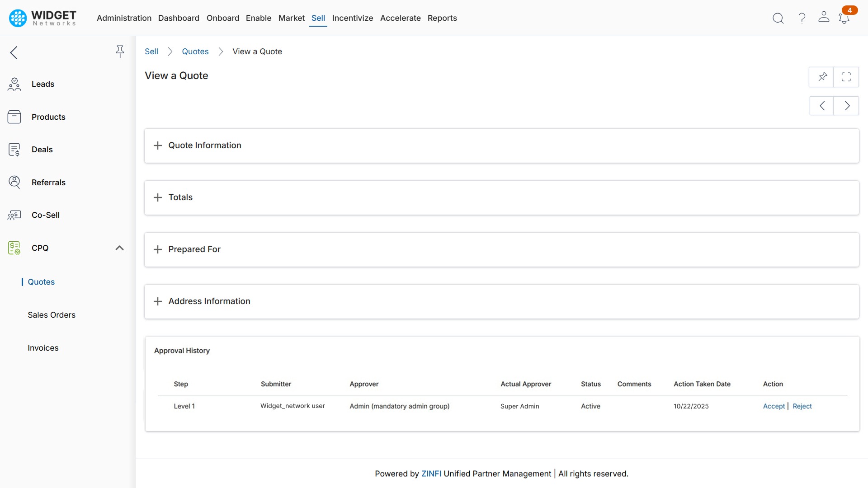Screen dimensions: 868x488
Task: Switch to the Sell menu
Action: [x=318, y=18]
